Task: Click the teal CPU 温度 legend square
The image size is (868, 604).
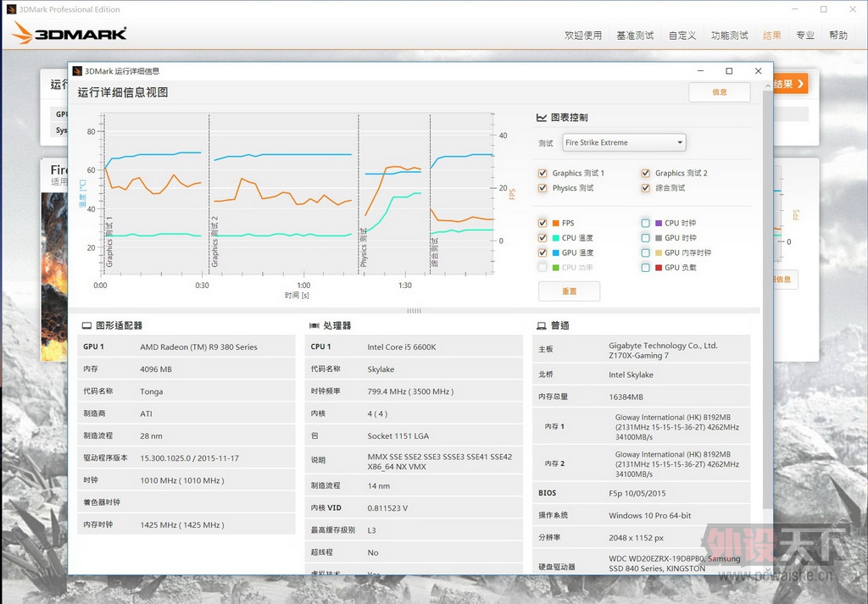Action: [x=556, y=238]
